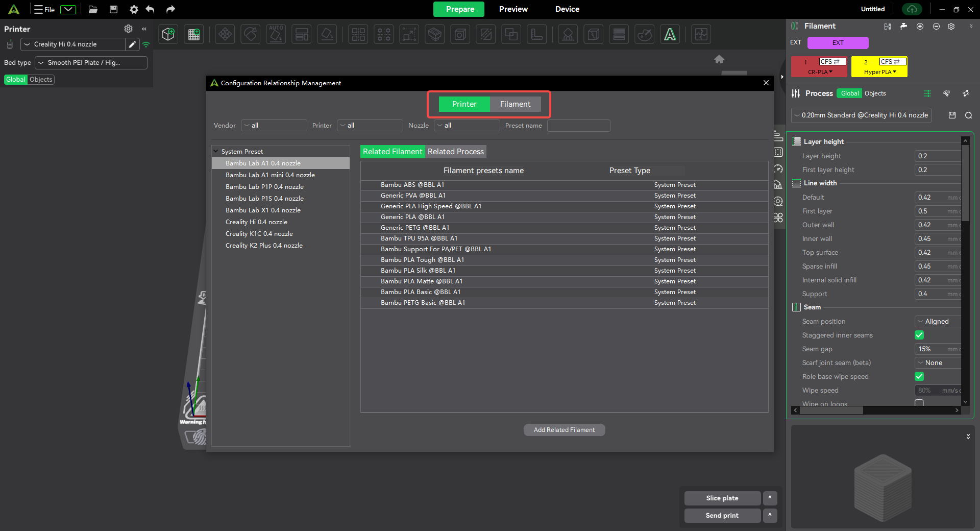Click red filament slot 1 swatch

coord(819,67)
